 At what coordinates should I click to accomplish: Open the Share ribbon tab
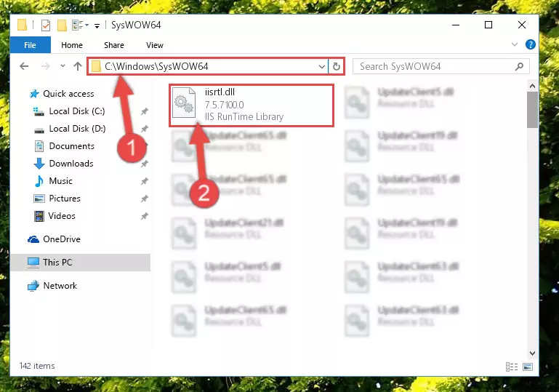pyautogui.click(x=113, y=45)
